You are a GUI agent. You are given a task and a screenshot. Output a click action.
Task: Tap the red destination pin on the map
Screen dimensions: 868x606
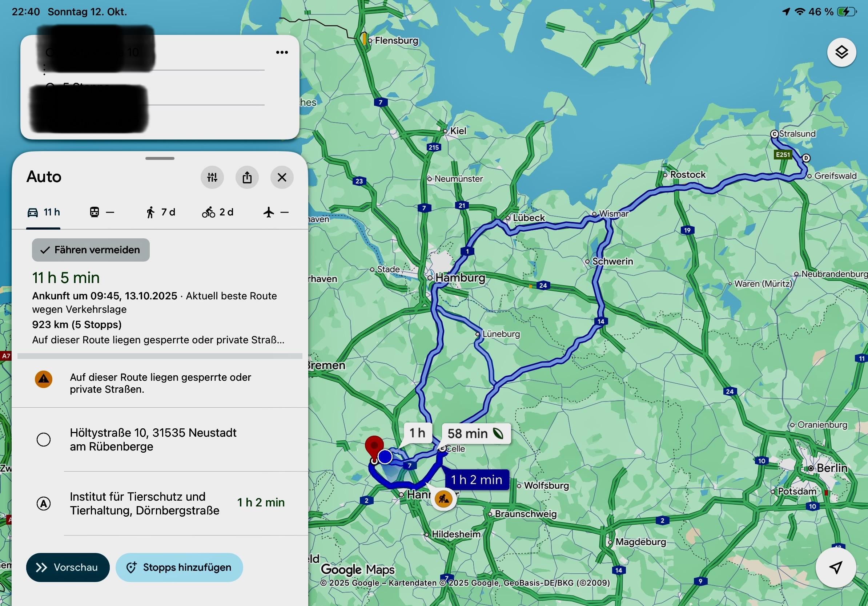[374, 447]
